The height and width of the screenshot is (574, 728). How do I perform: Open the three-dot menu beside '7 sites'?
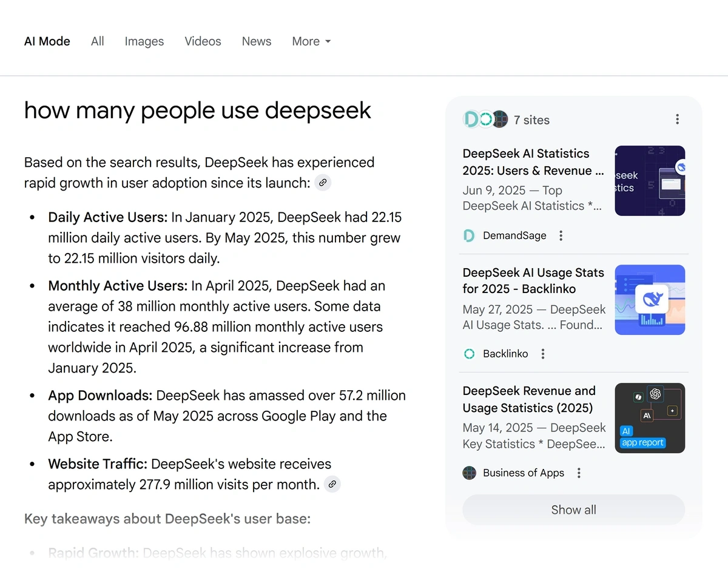pyautogui.click(x=677, y=120)
